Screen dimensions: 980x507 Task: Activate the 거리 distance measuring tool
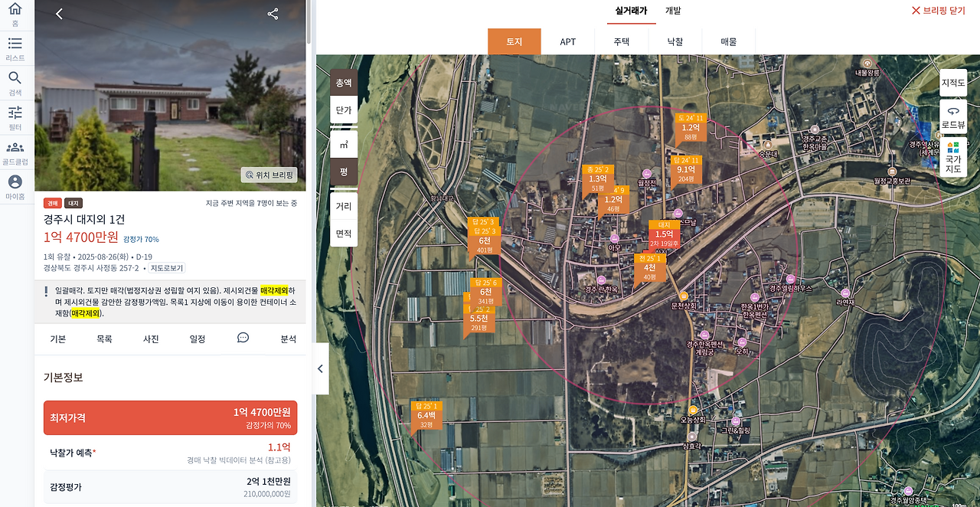click(344, 206)
